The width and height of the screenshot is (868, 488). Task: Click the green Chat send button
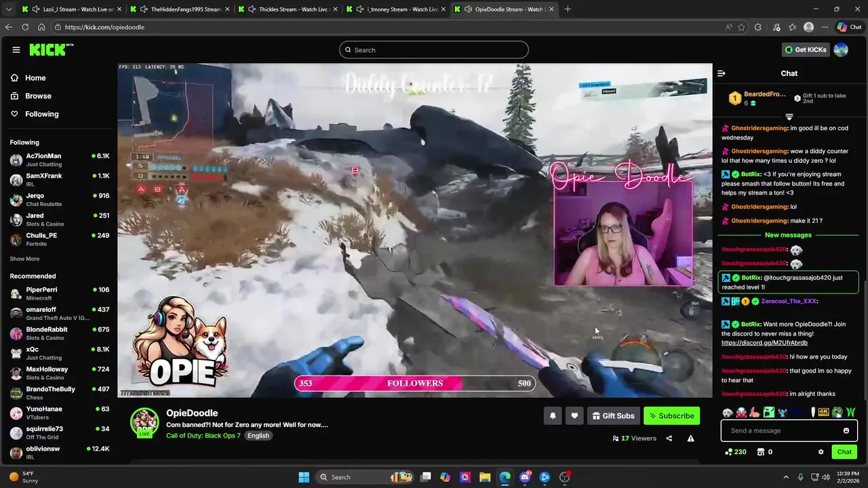(844, 452)
